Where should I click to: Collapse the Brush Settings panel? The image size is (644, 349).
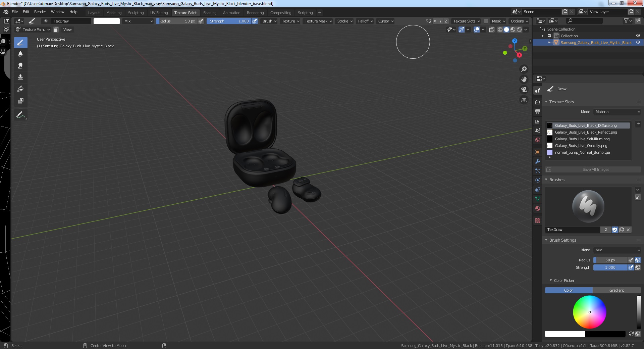click(x=546, y=240)
